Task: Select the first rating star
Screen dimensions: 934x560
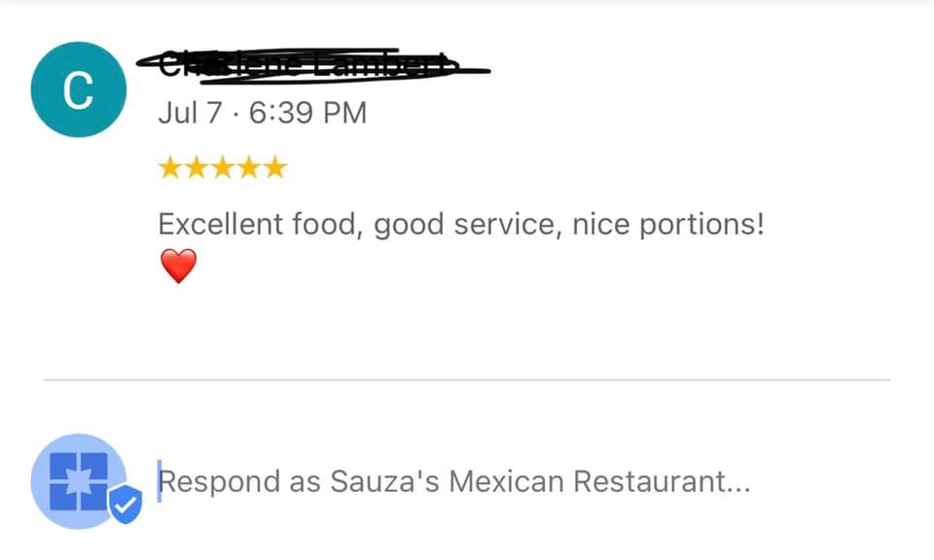Action: 170,168
